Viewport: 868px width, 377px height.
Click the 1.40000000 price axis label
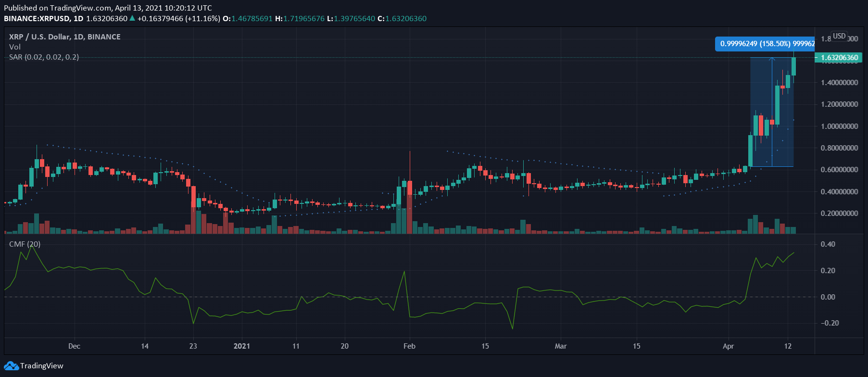pos(840,83)
